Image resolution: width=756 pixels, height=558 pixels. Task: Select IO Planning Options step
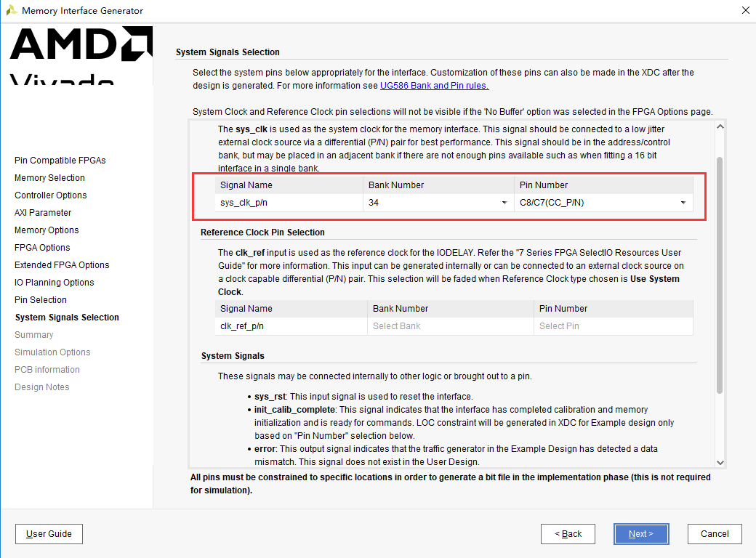click(54, 283)
